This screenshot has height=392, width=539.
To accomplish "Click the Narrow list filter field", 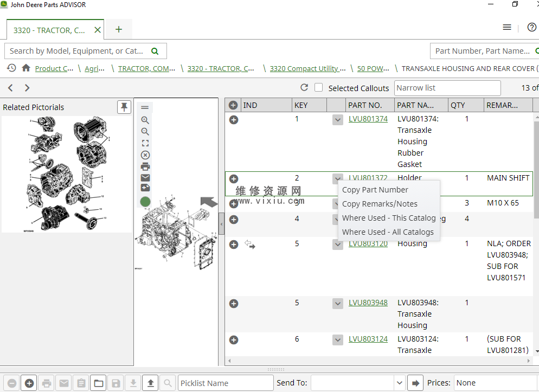I will click(x=447, y=88).
